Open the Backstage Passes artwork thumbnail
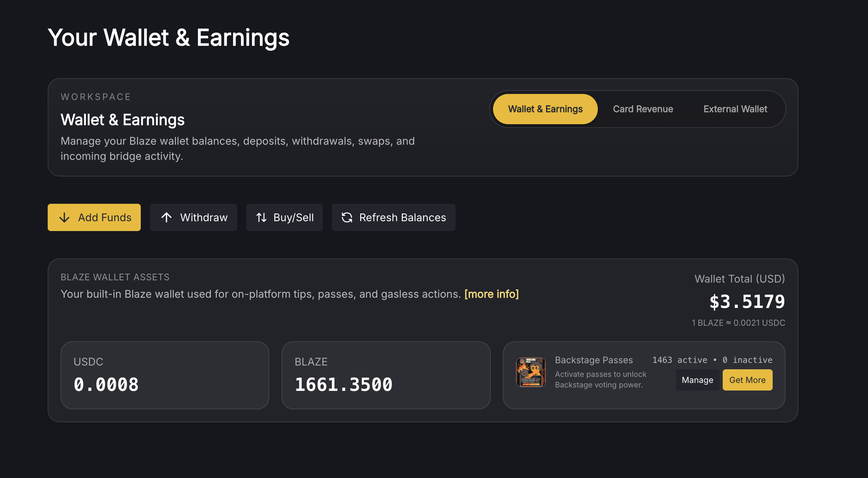Image resolution: width=868 pixels, height=478 pixels. 531,372
